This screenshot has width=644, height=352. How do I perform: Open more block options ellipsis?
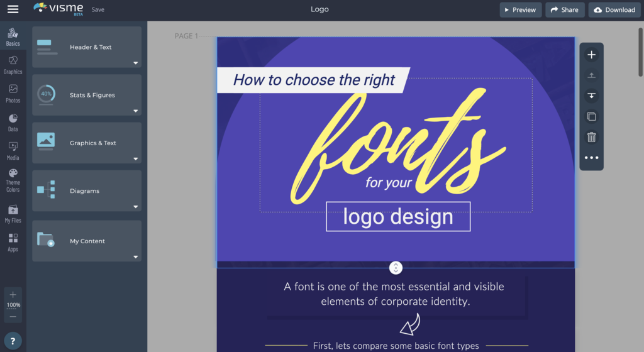pyautogui.click(x=591, y=158)
